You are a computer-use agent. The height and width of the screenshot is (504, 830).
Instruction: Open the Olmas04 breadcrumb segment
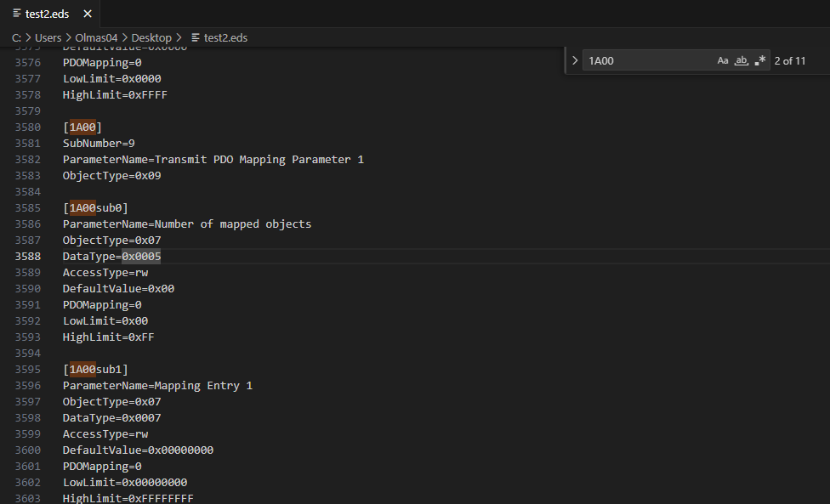tap(94, 37)
